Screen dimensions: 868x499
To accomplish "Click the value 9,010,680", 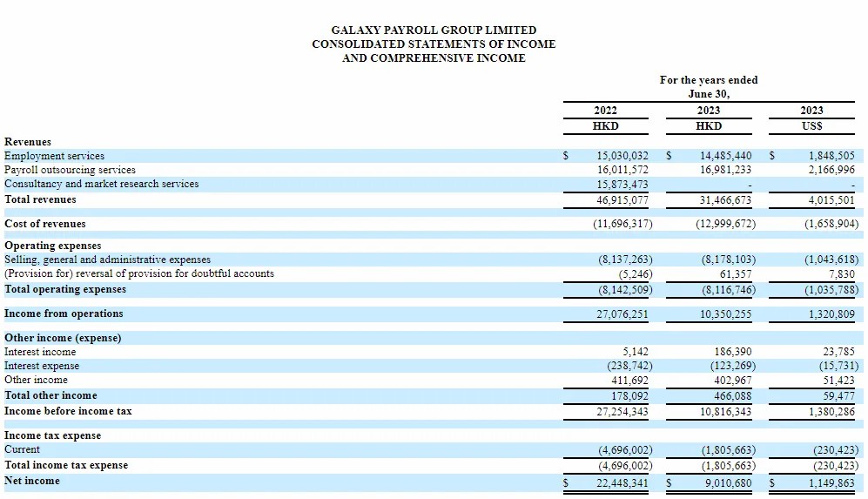I will pyautogui.click(x=729, y=483).
